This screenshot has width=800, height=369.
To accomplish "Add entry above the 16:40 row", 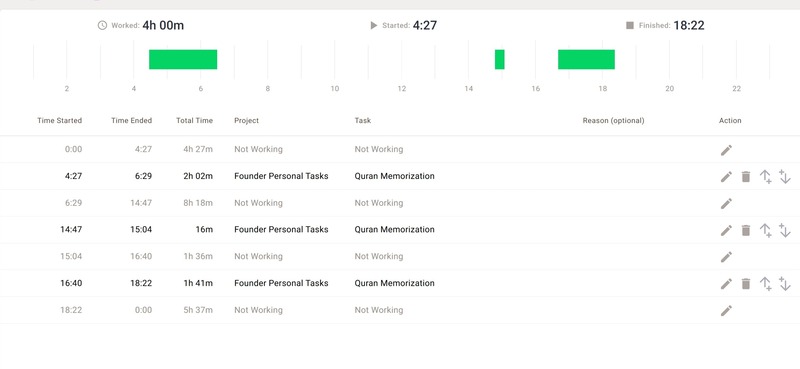I will tap(765, 284).
